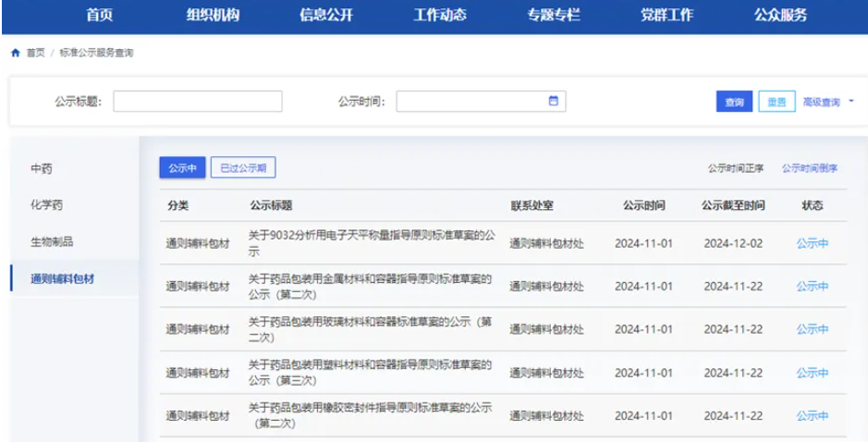Open 公众服务 in top navigation
The height and width of the screenshot is (443, 868).
coord(779,15)
